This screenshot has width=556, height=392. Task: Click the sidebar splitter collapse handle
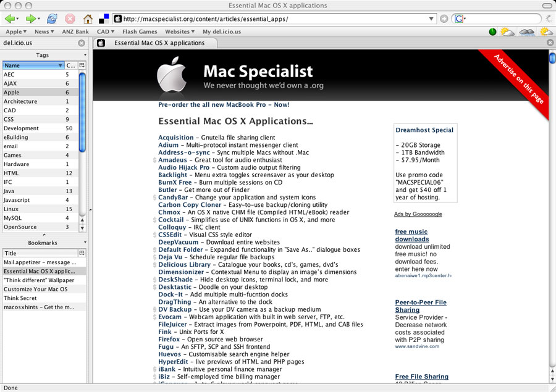(90, 210)
